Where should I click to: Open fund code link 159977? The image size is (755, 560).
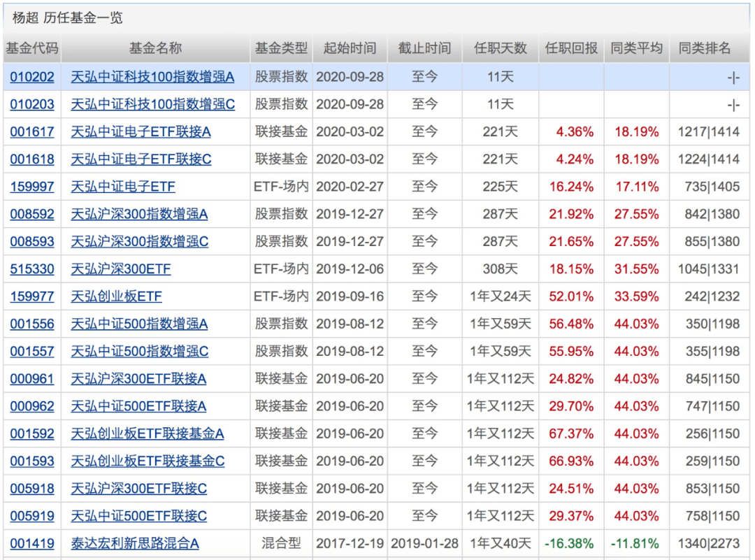click(x=31, y=296)
